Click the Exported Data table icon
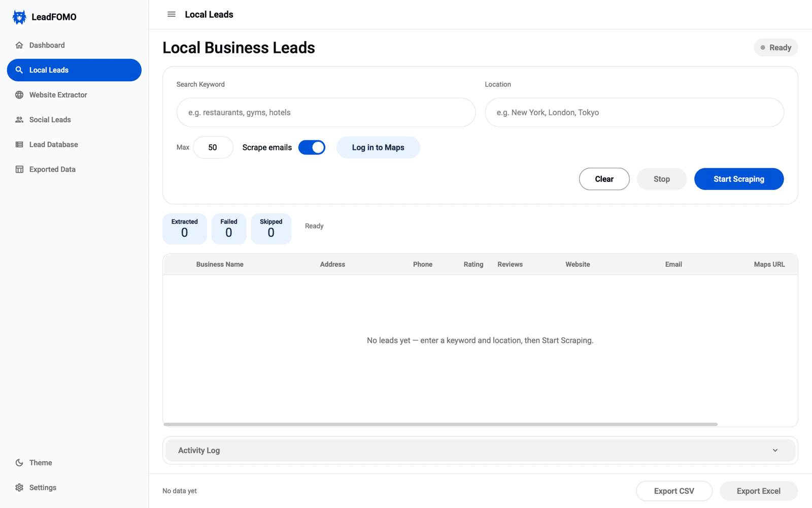 [x=19, y=170]
